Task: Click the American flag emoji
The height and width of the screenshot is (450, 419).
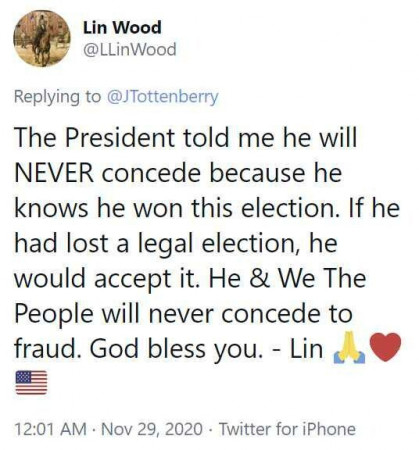Action: [x=31, y=382]
